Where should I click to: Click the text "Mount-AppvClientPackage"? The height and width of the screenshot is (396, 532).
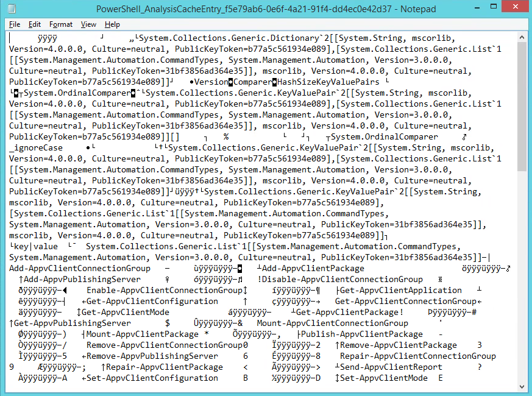pyautogui.click(x=143, y=334)
